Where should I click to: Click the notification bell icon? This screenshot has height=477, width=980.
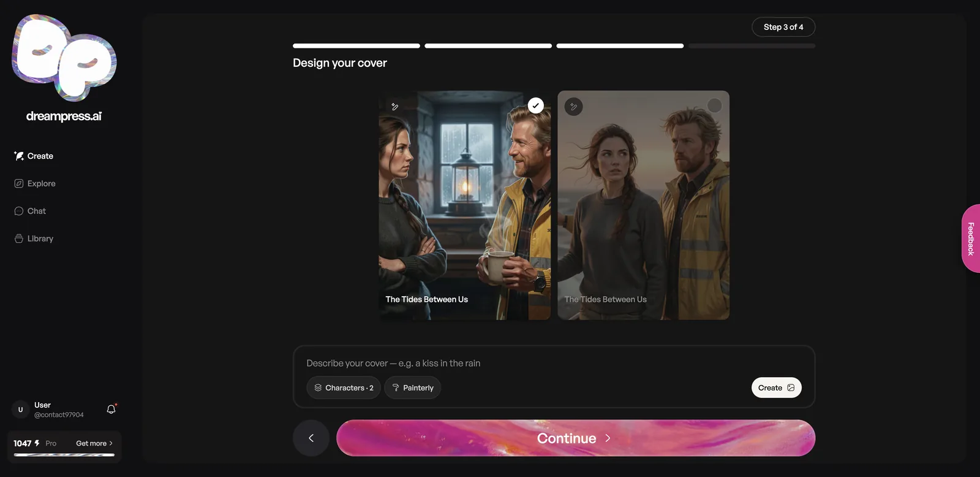coord(111,410)
